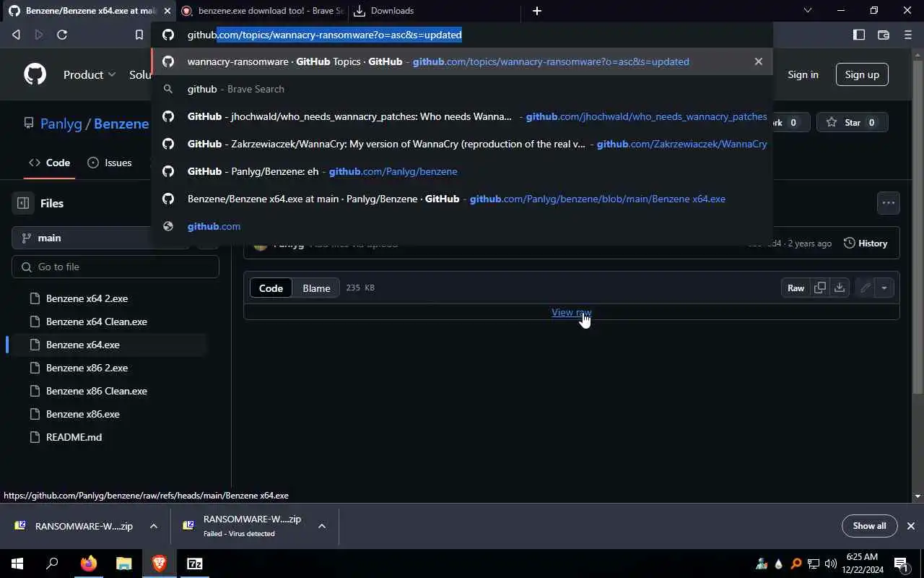Image resolution: width=924 pixels, height=578 pixels.
Task: Collapse the Files tree side panel
Action: pos(23,204)
